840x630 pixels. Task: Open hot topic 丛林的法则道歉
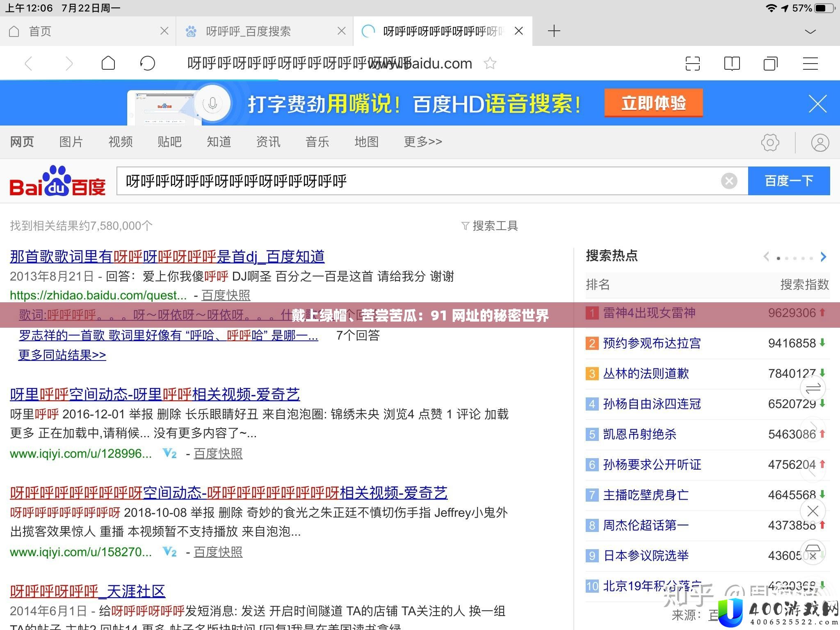(x=646, y=374)
